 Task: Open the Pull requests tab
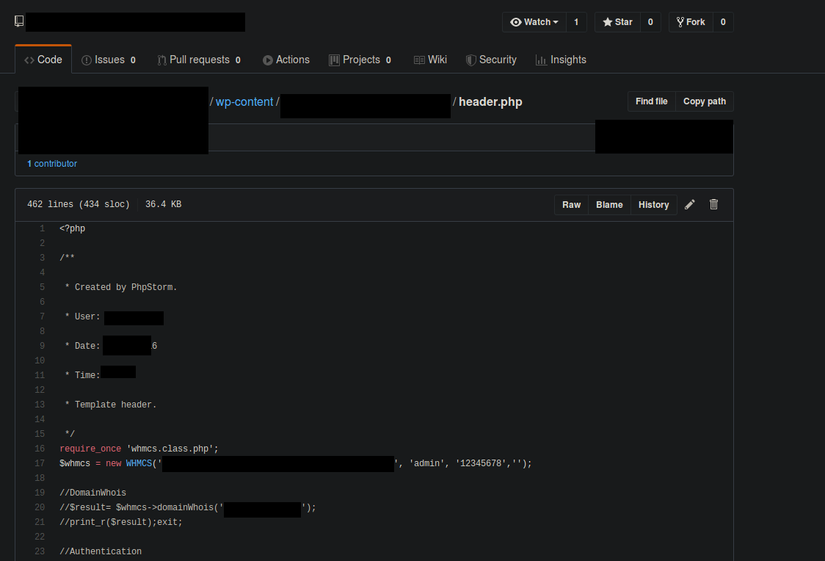coord(199,60)
